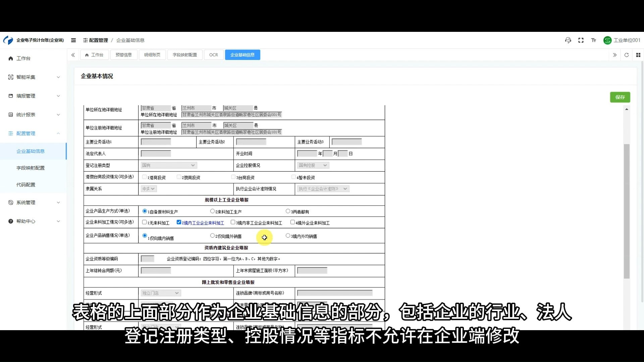Open first 经营形式 独立门店 dropdown

pyautogui.click(x=161, y=293)
